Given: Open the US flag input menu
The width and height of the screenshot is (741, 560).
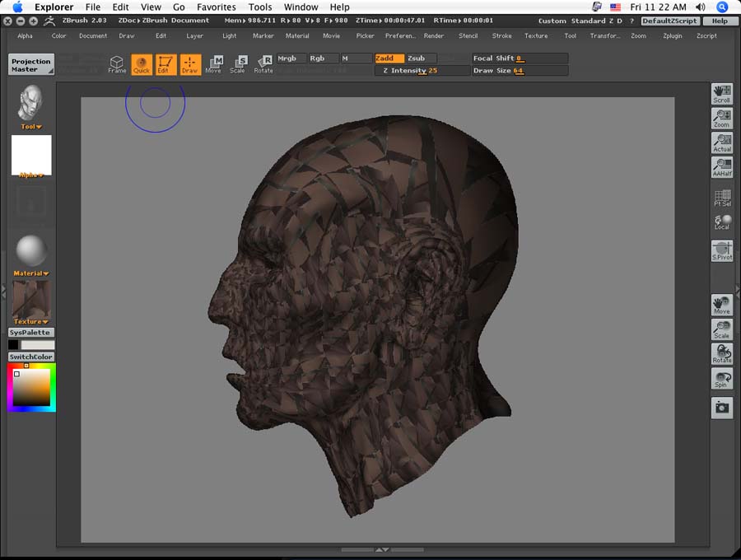Looking at the screenshot, I should coord(615,7).
